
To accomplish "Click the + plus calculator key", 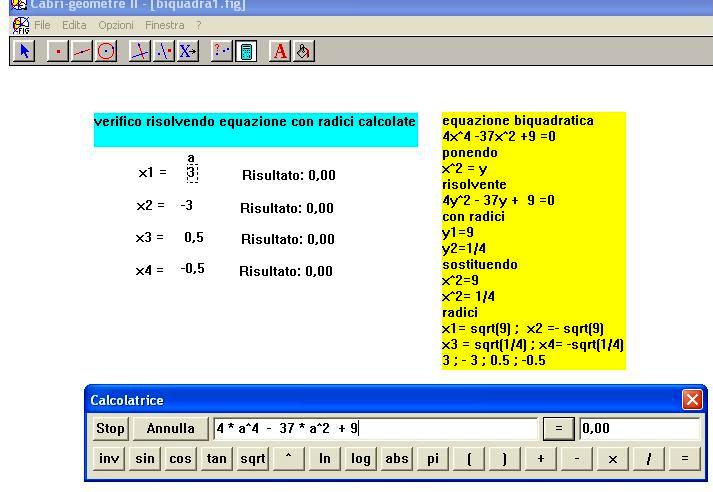I will click(541, 458).
